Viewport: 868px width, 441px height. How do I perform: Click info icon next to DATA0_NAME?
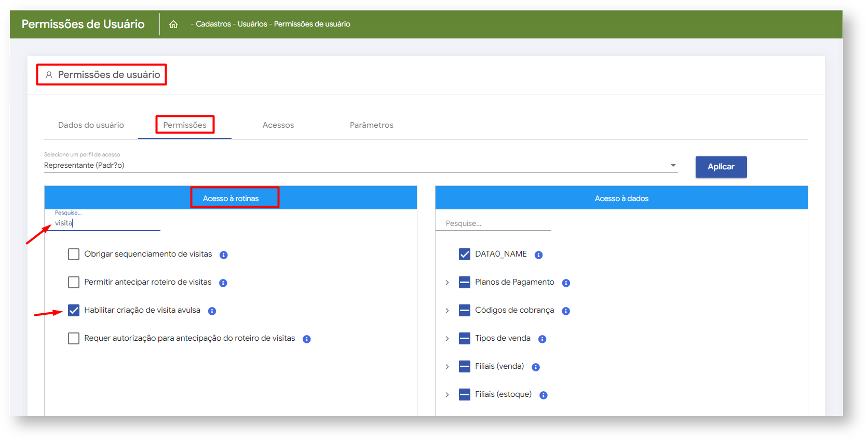tap(538, 255)
